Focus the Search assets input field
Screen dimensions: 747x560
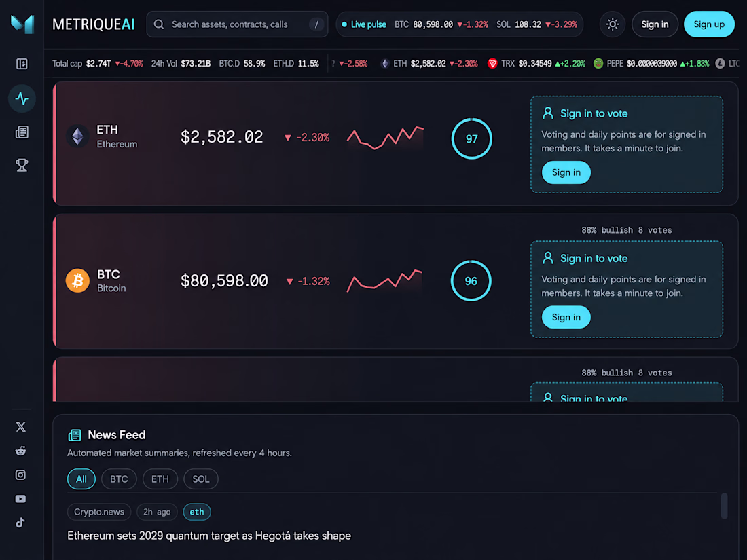coord(237,24)
